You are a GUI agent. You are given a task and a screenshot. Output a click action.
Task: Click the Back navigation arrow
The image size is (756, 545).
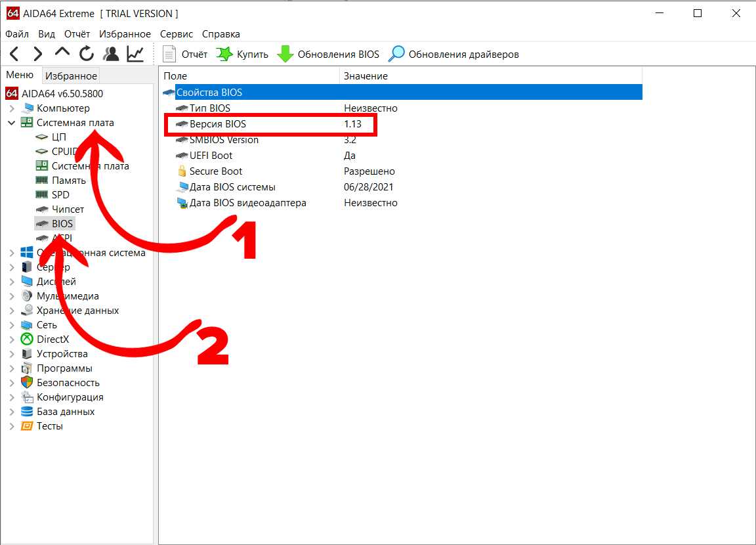tap(14, 54)
